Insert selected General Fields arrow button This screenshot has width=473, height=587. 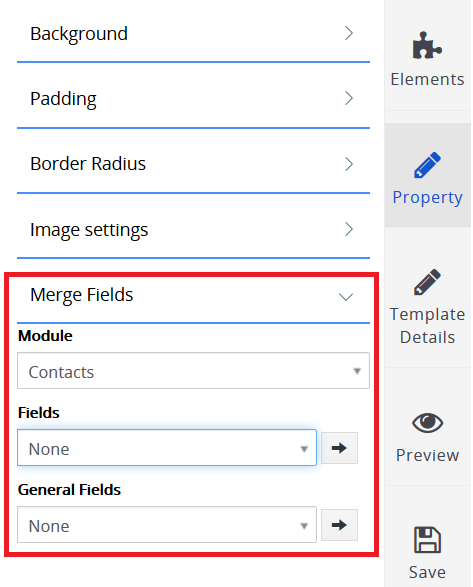click(339, 525)
